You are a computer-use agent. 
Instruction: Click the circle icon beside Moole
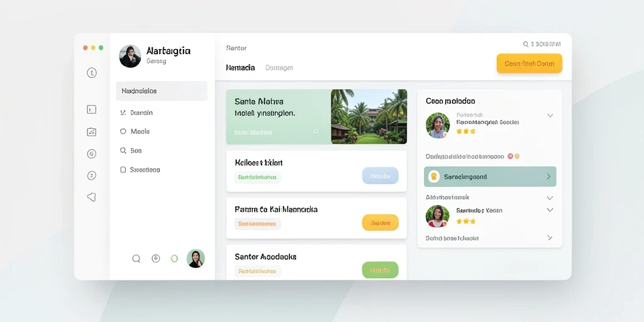coord(123,131)
